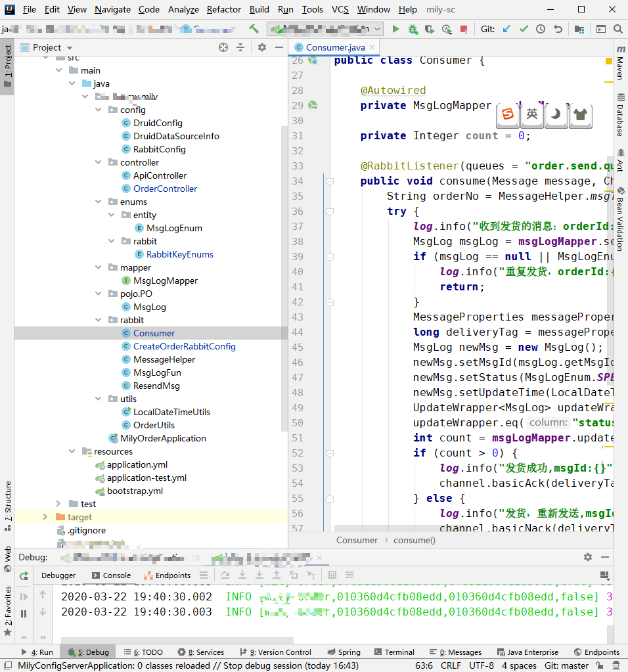This screenshot has width=628, height=672.
Task: Click Step Into icon in debugger toolbar
Action: [x=242, y=575]
